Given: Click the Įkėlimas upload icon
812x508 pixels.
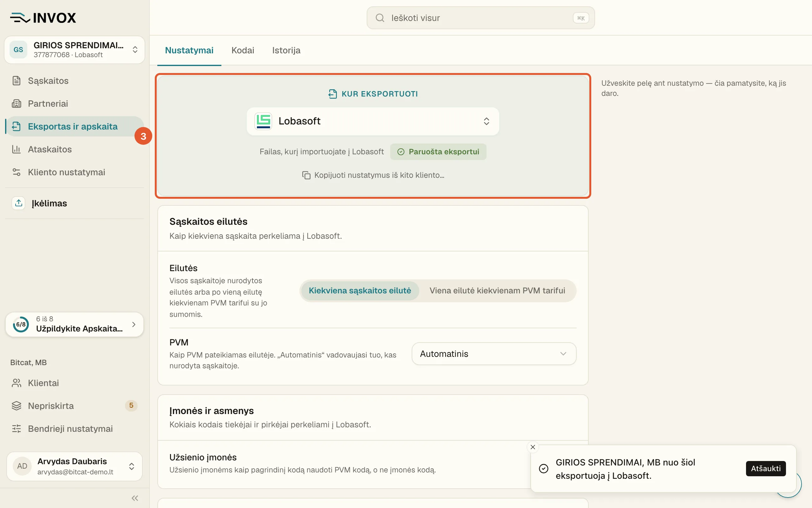Looking at the screenshot, I should point(18,203).
